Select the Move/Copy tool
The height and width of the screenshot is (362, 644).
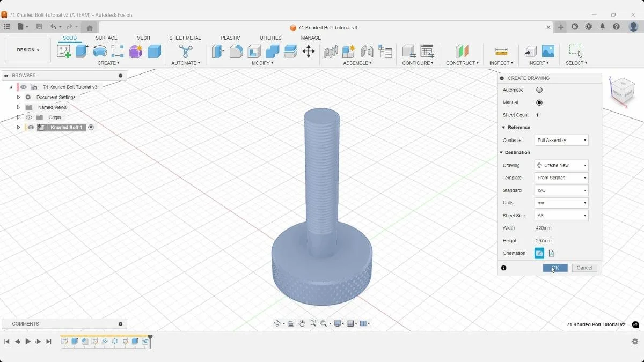[309, 51]
